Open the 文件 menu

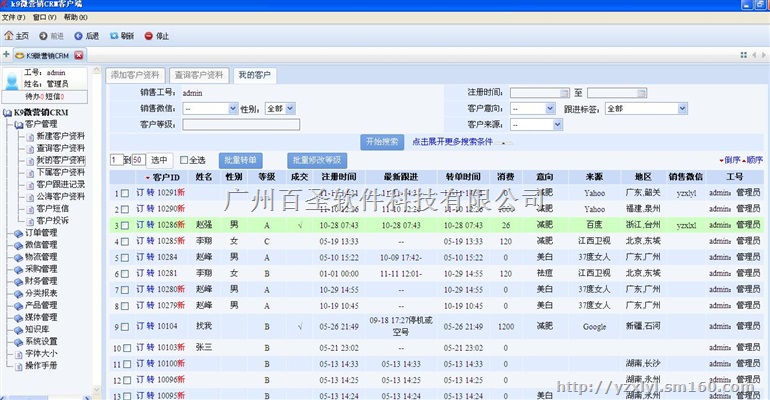tap(13, 17)
